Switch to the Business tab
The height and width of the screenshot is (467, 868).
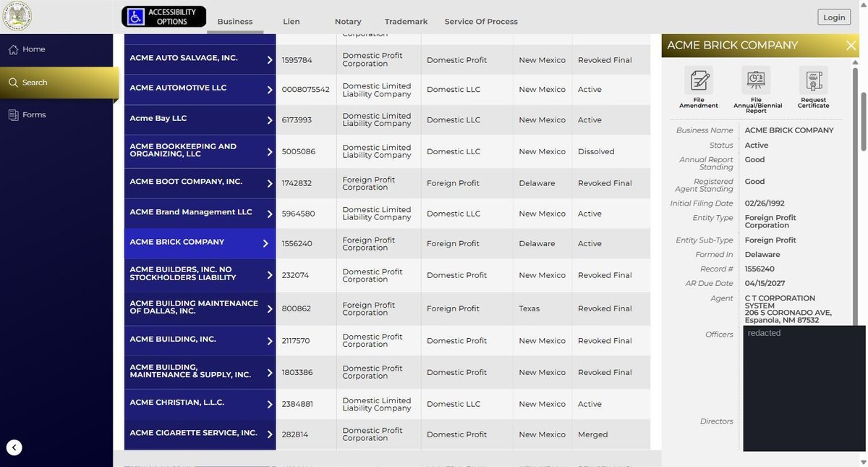pyautogui.click(x=235, y=22)
